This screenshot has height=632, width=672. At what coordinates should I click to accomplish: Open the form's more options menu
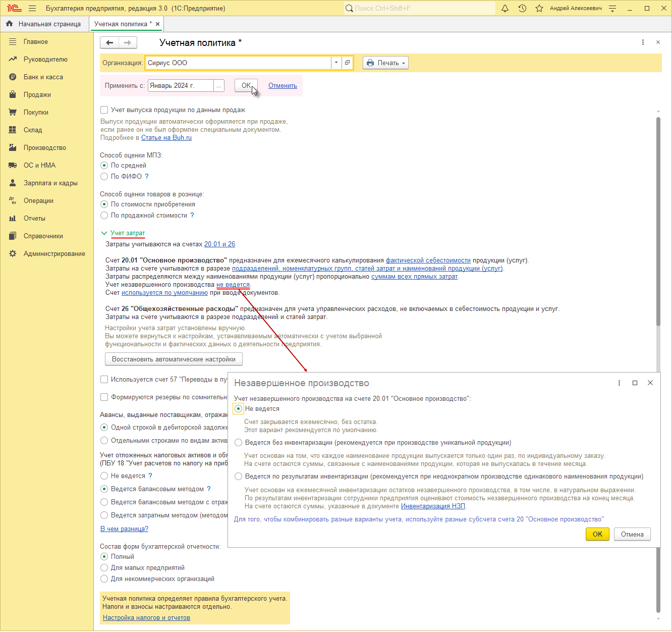tap(643, 42)
